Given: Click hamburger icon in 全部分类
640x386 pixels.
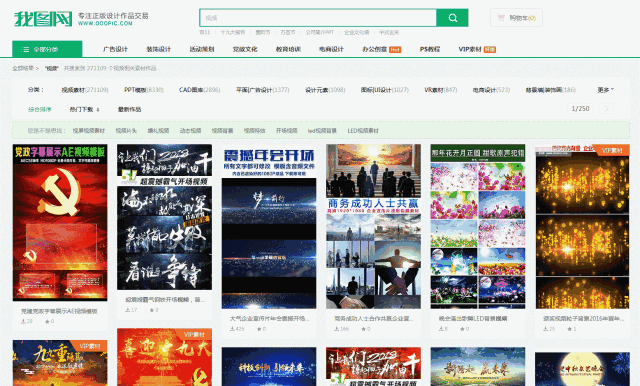Looking at the screenshot, I should pyautogui.click(x=25, y=49).
